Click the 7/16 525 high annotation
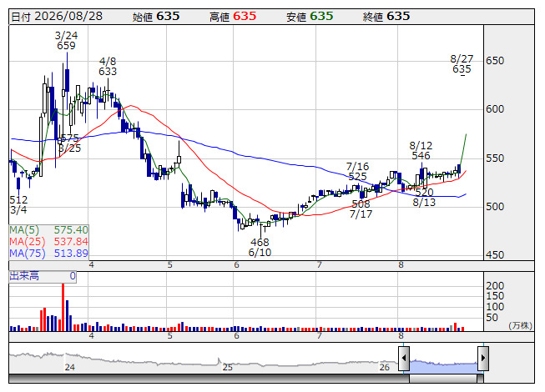The width and height of the screenshot is (545, 392). tap(357, 172)
